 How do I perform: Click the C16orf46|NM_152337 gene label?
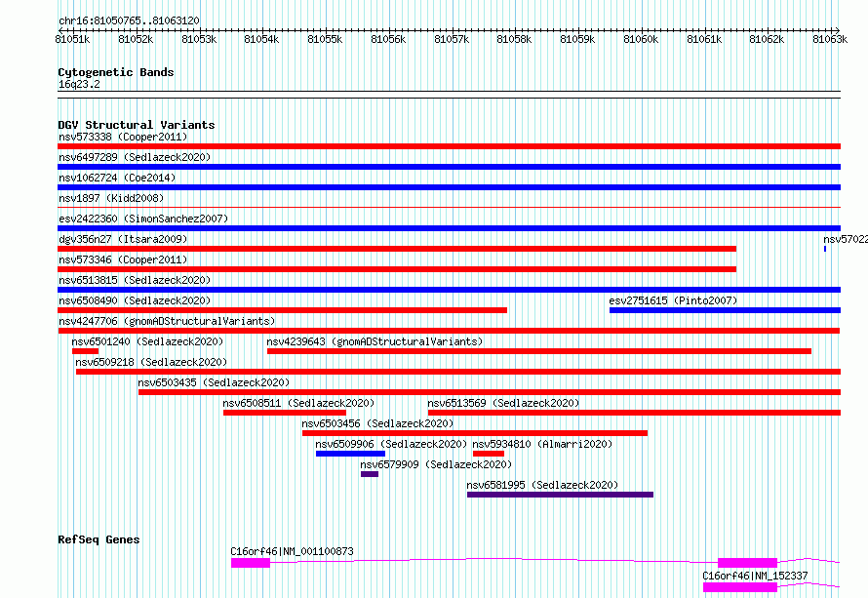[x=755, y=576]
